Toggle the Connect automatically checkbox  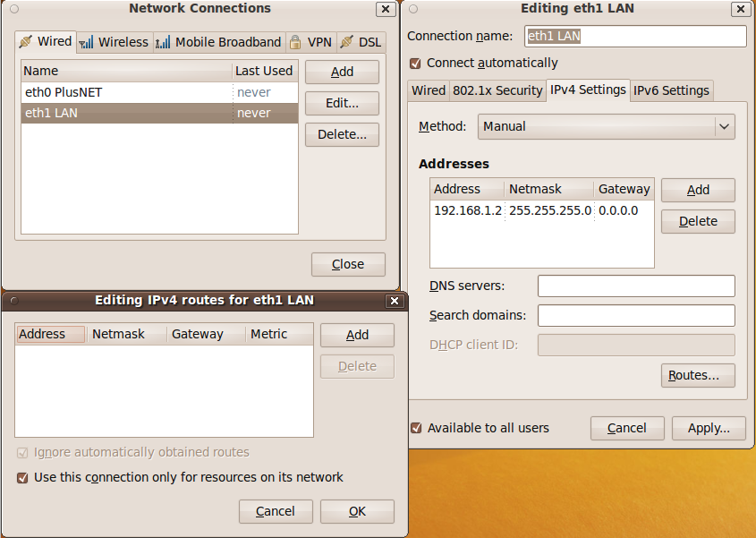tap(414, 64)
